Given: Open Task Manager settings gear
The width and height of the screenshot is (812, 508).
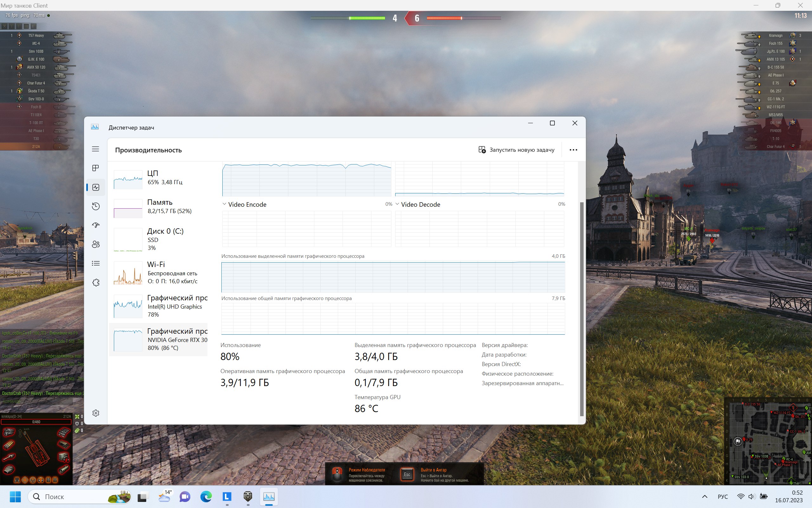Looking at the screenshot, I should (95, 413).
